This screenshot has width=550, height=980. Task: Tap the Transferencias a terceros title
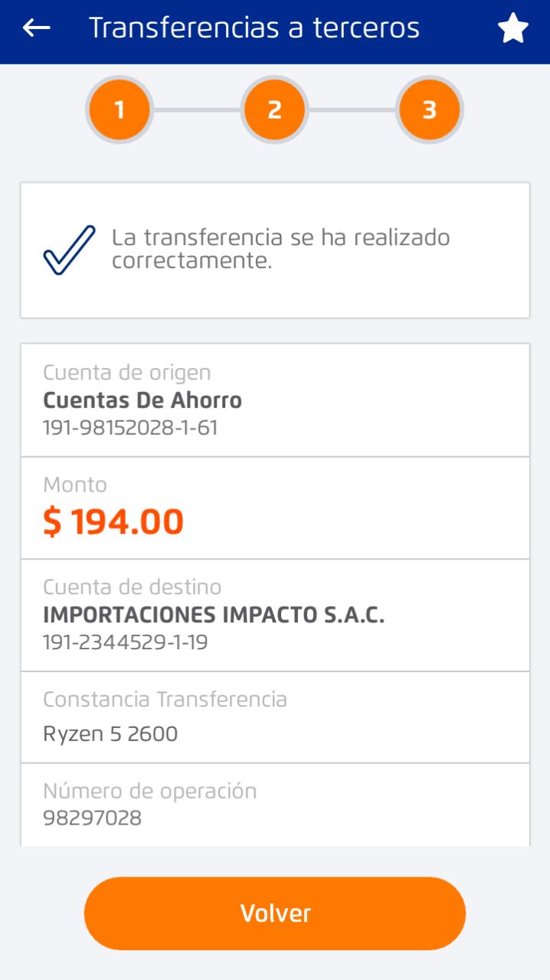(254, 28)
